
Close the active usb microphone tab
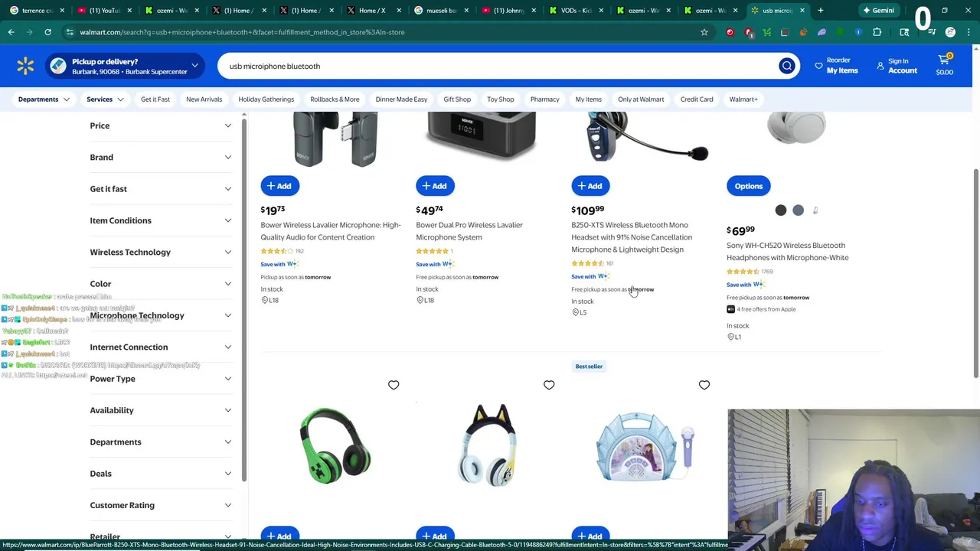point(802,10)
